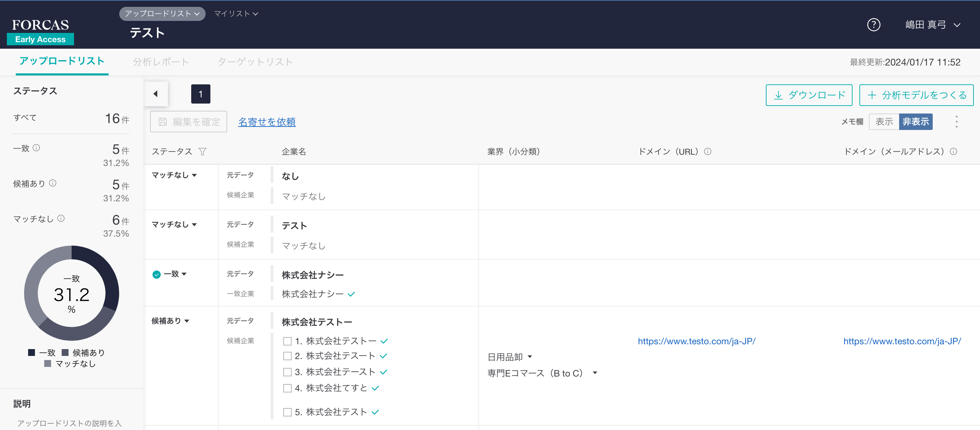Open the three-dot more options menu
Screen dimensions: 980x430
pyautogui.click(x=956, y=121)
